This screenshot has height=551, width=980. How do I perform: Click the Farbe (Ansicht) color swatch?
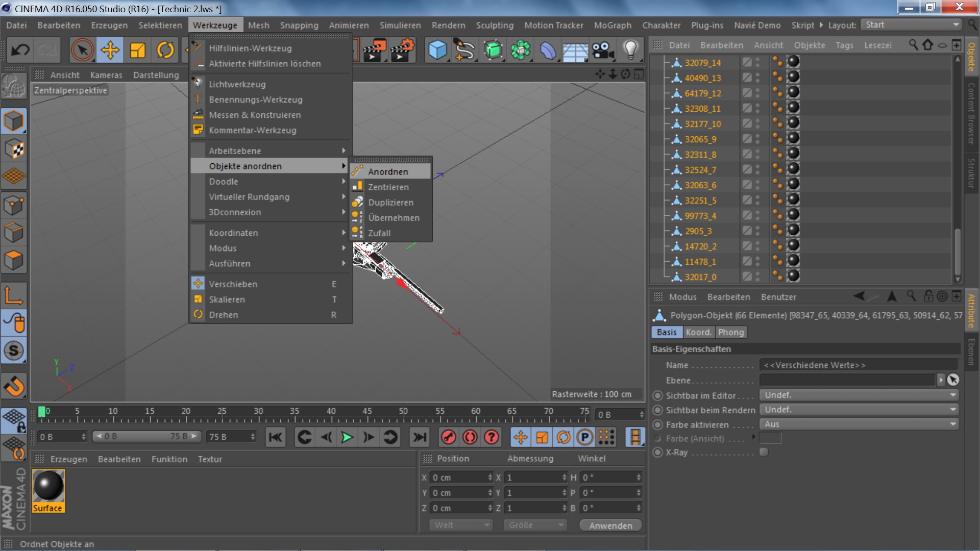770,438
